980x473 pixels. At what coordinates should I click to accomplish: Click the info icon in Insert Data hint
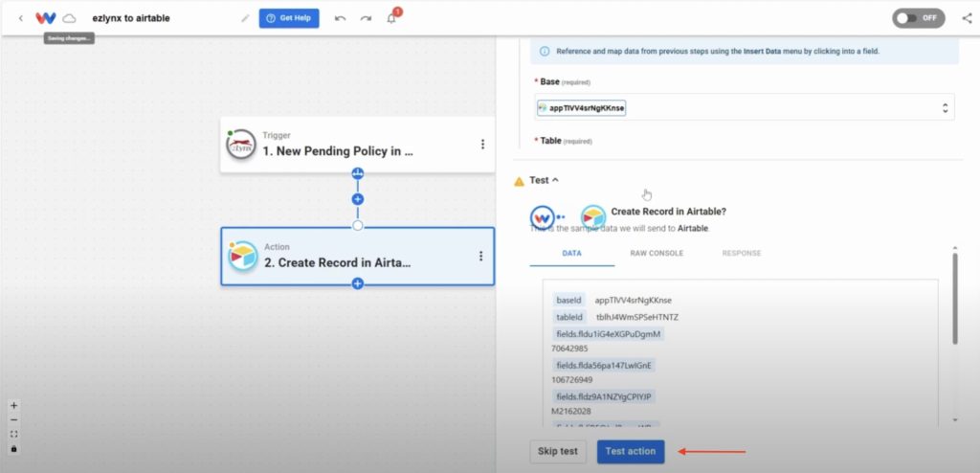(545, 52)
